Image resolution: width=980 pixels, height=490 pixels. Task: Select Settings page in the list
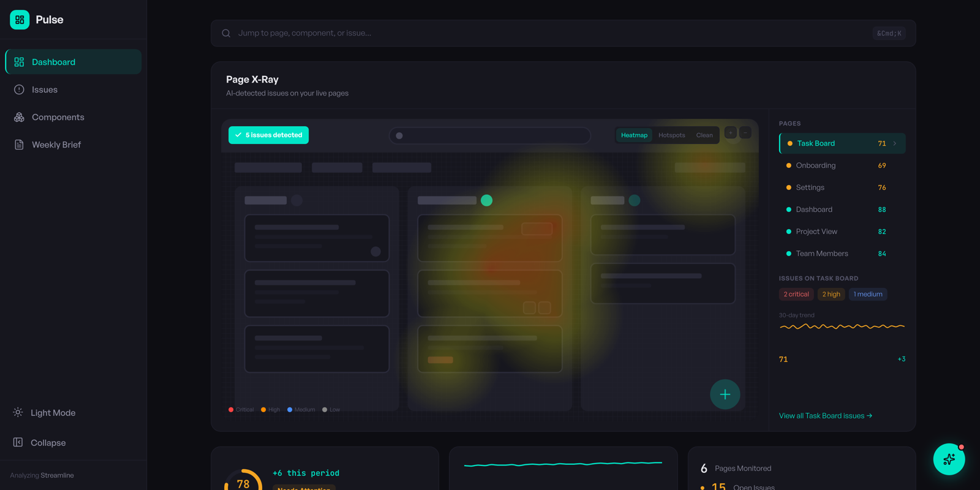click(842, 187)
